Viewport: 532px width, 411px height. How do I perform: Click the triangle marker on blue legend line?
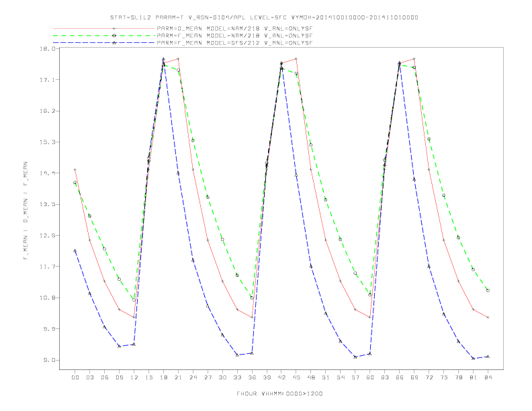coord(114,43)
